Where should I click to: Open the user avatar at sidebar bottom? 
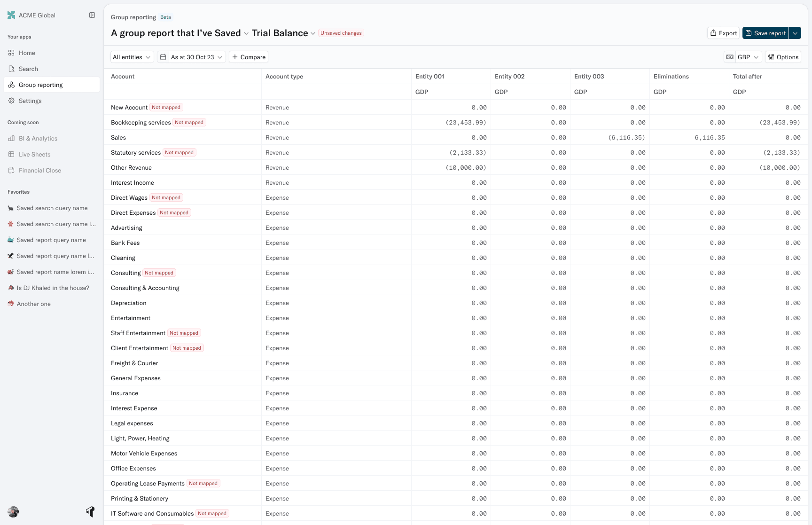click(x=13, y=512)
